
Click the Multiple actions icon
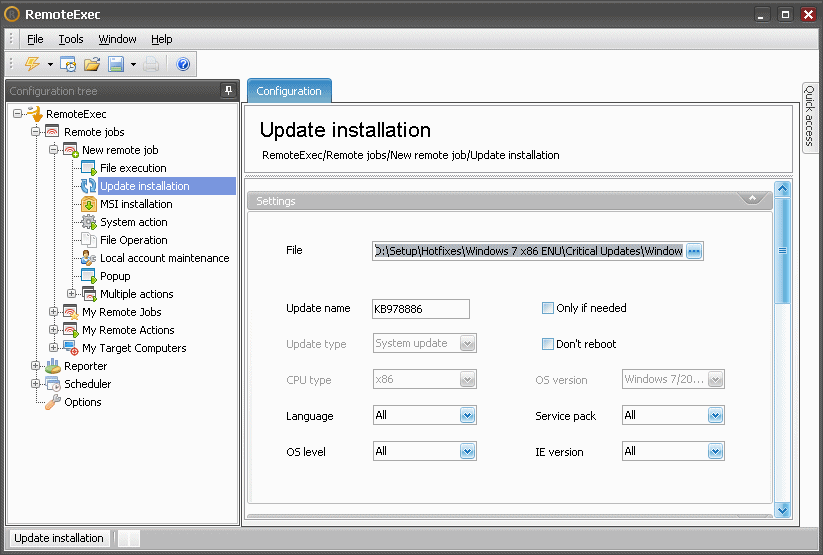(89, 294)
